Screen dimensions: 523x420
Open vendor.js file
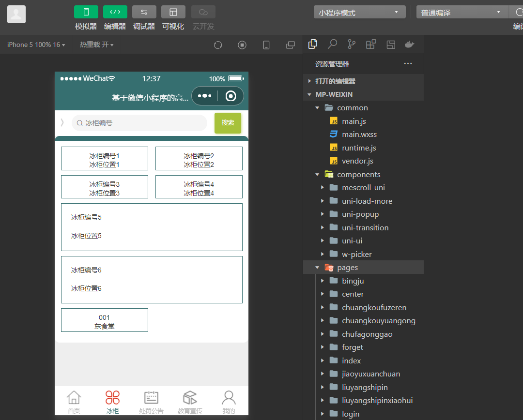tap(364, 161)
